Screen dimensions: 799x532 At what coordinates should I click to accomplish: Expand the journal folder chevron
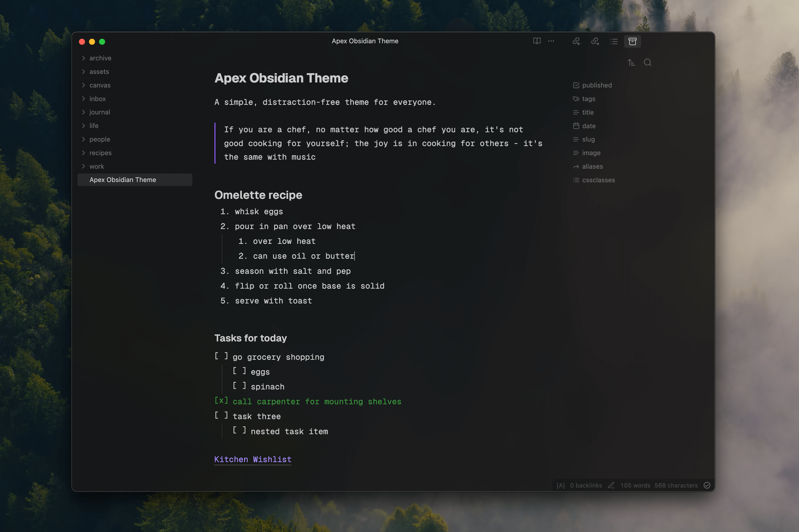click(83, 112)
